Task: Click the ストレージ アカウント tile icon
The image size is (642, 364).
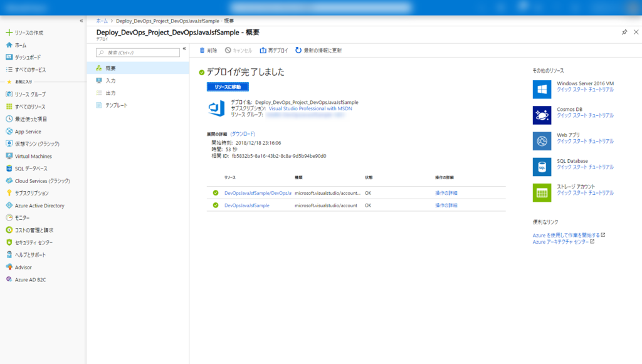Action: click(x=542, y=192)
